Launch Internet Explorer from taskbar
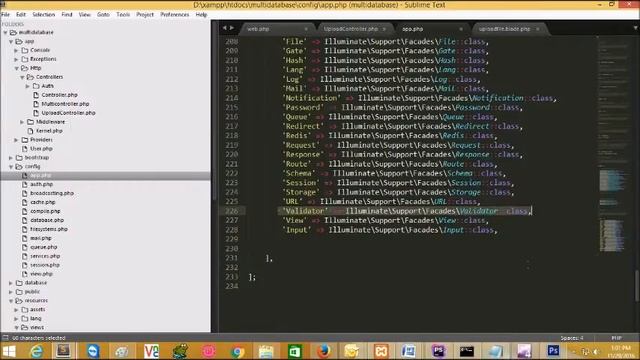Image resolution: width=640 pixels, height=360 pixels. (x=36, y=351)
